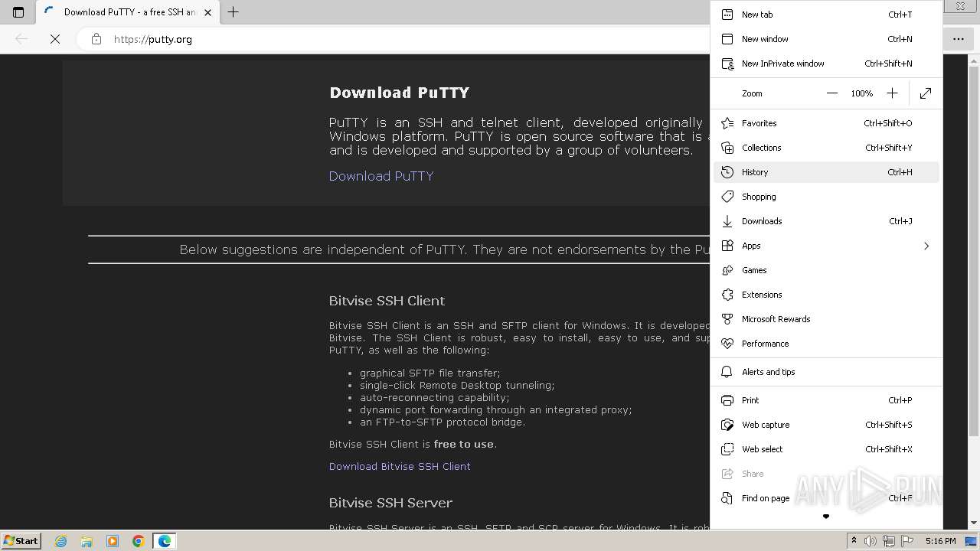Image resolution: width=980 pixels, height=551 pixels.
Task: Click the Favorites star icon
Action: (x=727, y=123)
